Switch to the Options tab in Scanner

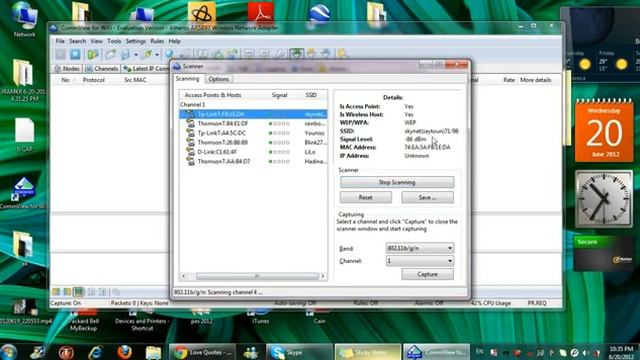pos(218,79)
